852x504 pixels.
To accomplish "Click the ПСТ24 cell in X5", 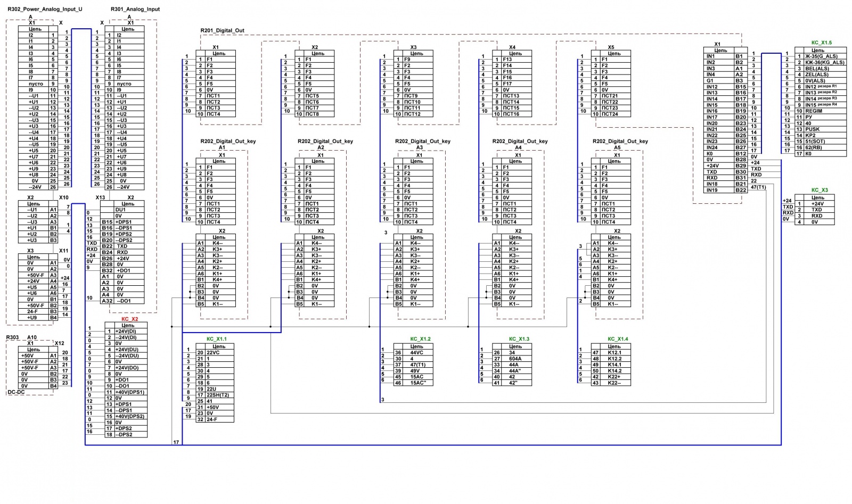I will pyautogui.click(x=616, y=114).
